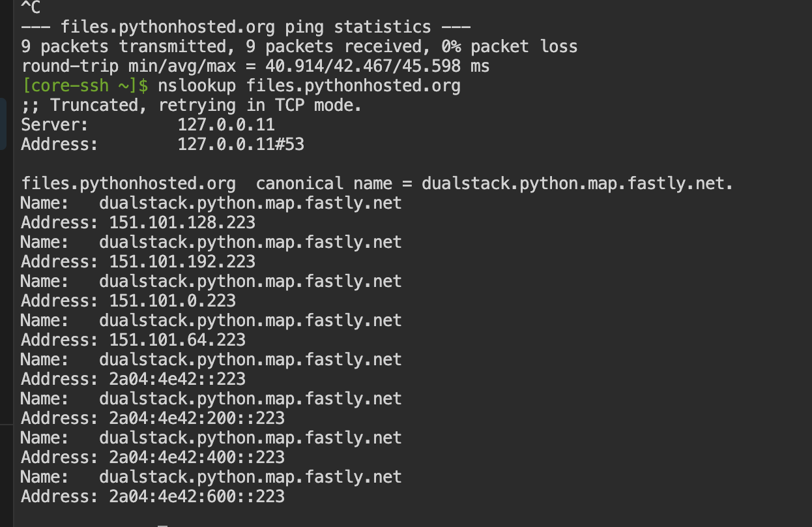Click the IPv6 address 2a04:4e42:200::223
The image size is (812, 527).
click(197, 419)
